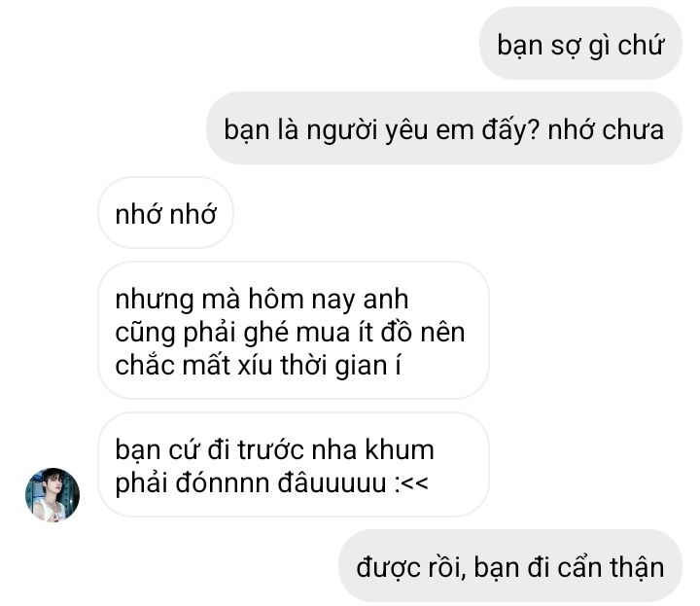Click the word "khum" in the received message
The width and height of the screenshot is (700, 606).
(400, 449)
